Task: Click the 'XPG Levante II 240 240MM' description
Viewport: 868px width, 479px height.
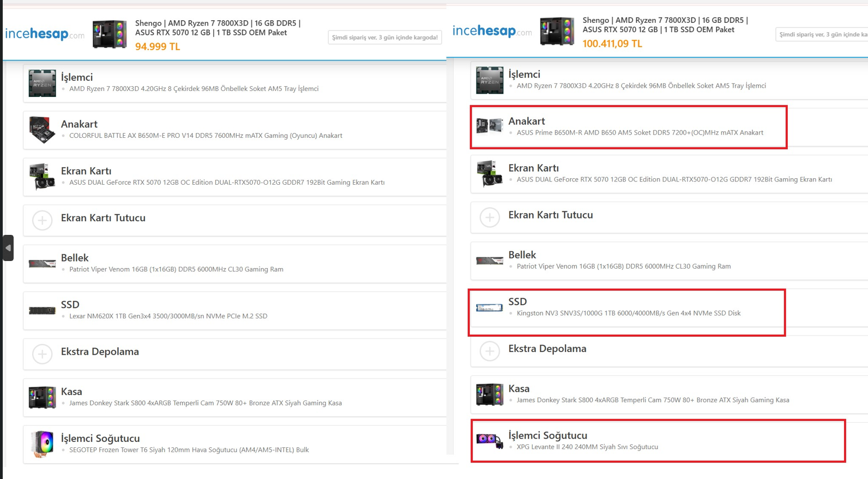Action: point(587,447)
